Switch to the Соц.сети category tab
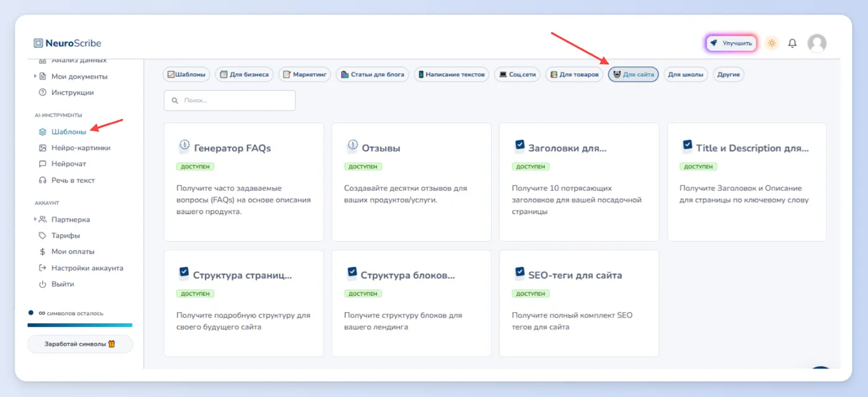This screenshot has width=868, height=397. coord(517,74)
